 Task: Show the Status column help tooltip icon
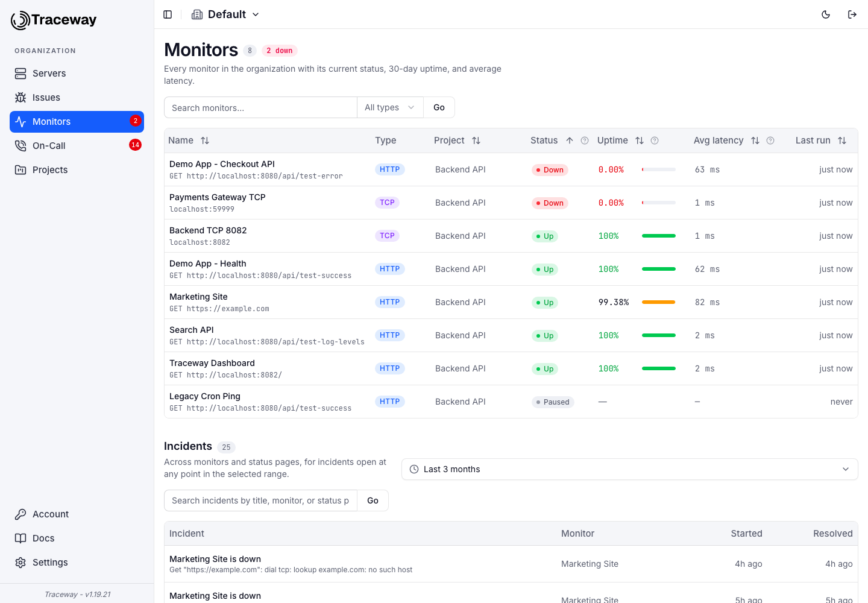point(585,140)
